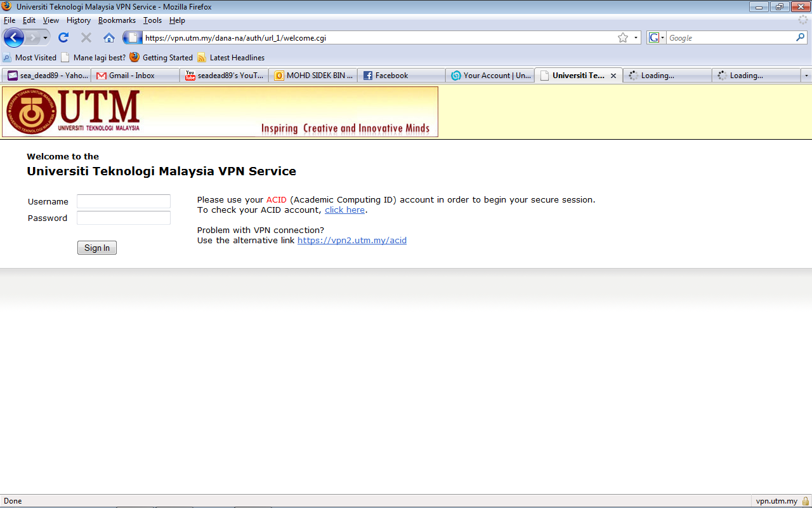Switch to the Gmail - Inbox tab
The width and height of the screenshot is (812, 508).
(135, 76)
